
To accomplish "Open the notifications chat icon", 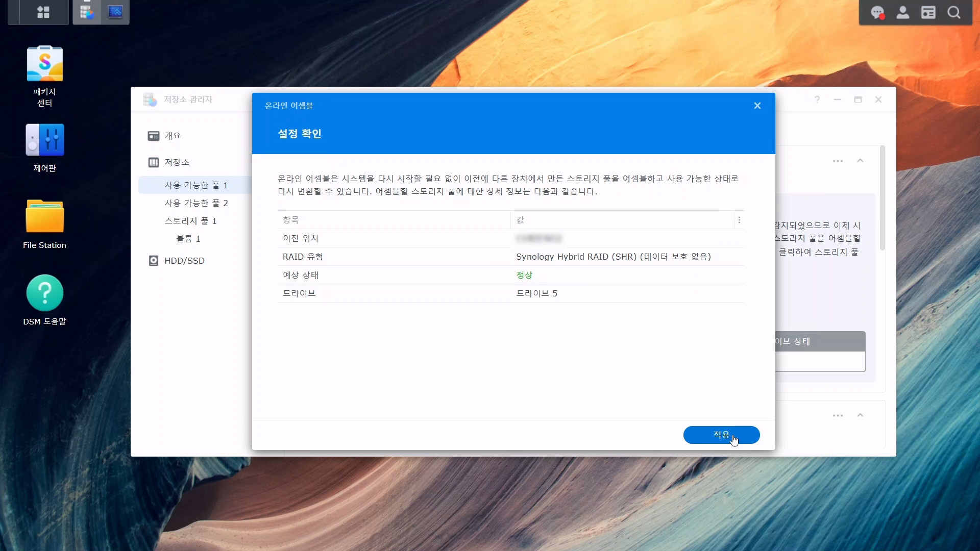I will tap(877, 13).
